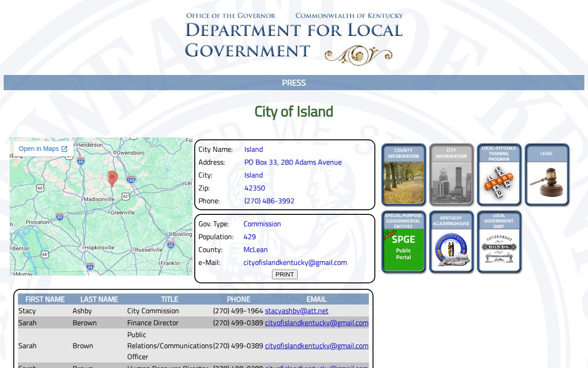Click the red map location pin
The width and height of the screenshot is (588, 368).
pos(113,178)
